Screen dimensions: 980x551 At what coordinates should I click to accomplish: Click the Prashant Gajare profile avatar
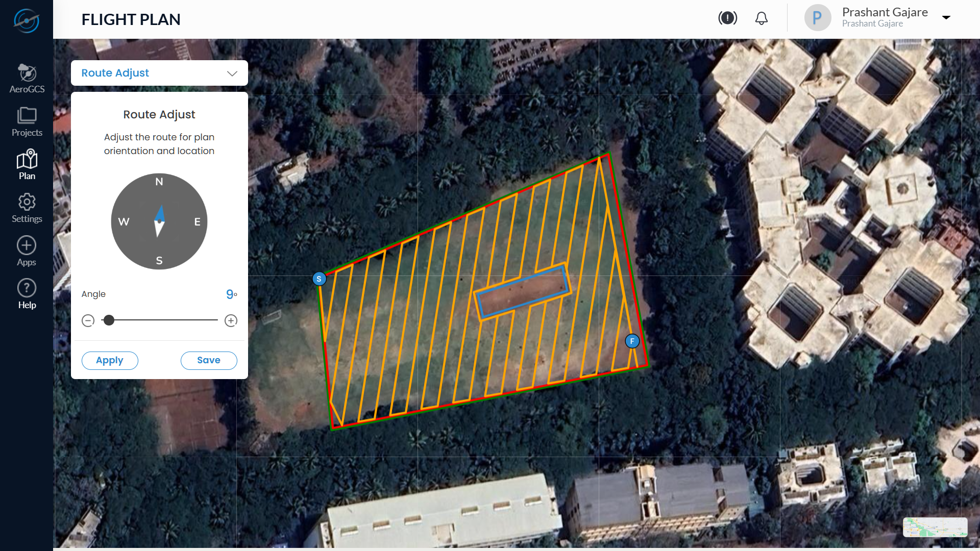(818, 18)
